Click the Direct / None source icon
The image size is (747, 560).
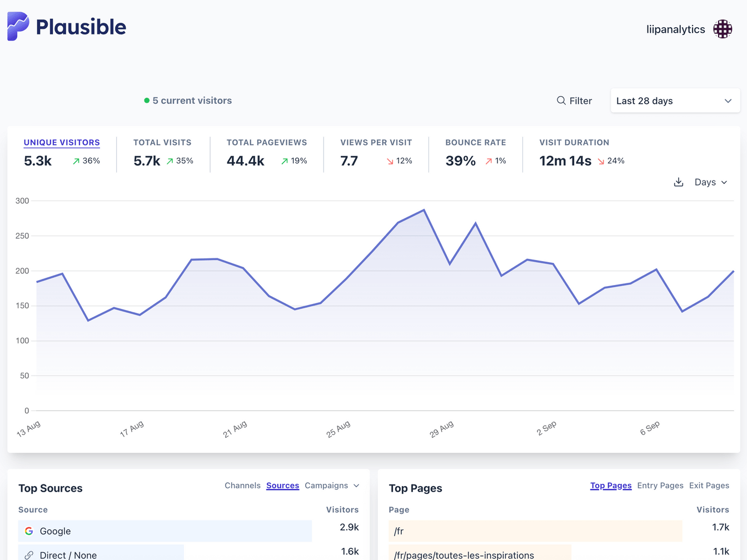28,555
